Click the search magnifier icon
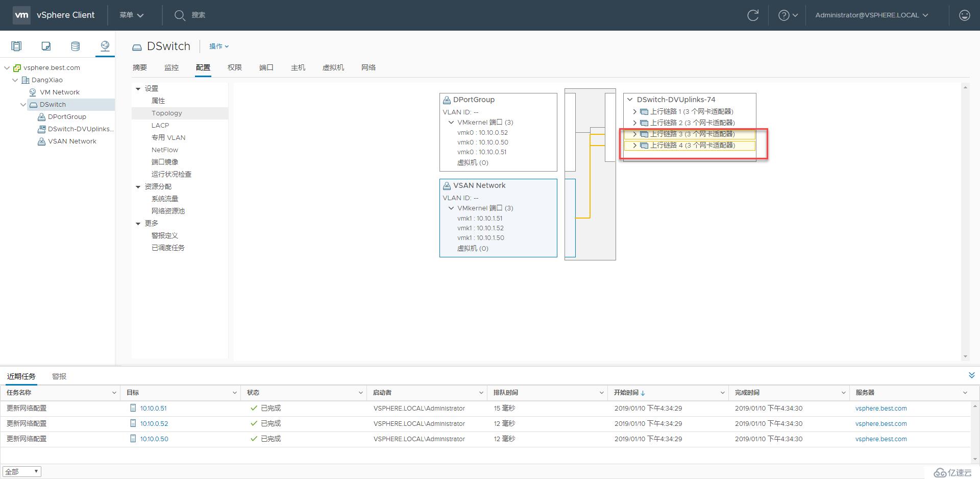 pos(180,15)
